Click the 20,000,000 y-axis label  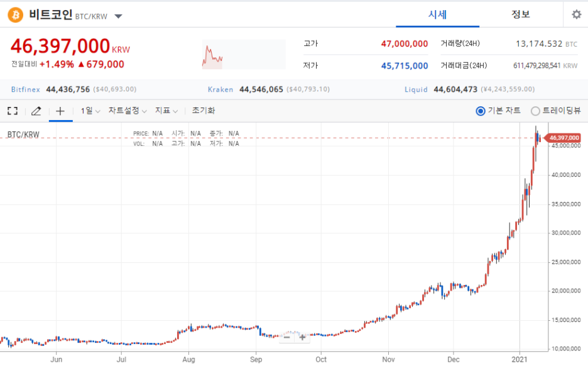click(566, 291)
